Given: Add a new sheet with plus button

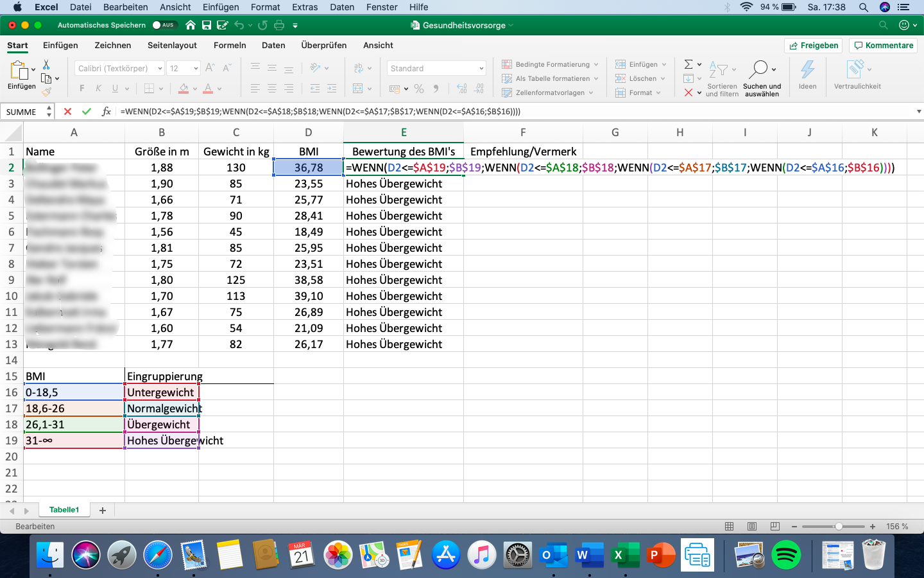Looking at the screenshot, I should [103, 510].
